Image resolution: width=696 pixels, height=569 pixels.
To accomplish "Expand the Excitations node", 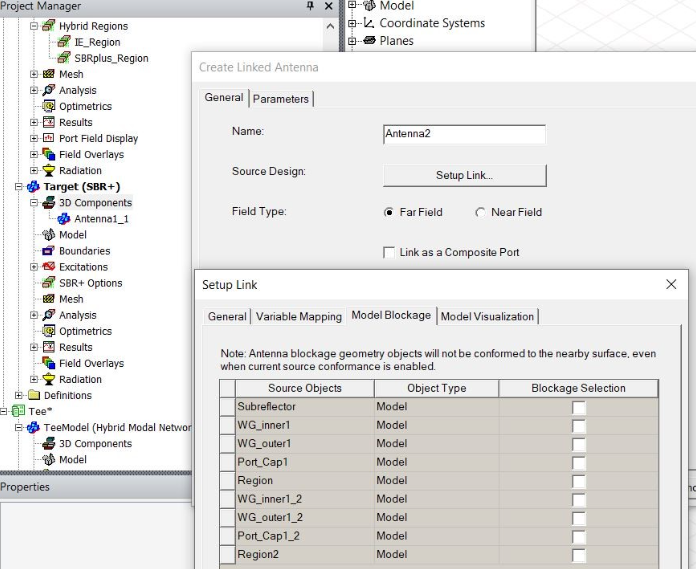I will coord(34,267).
